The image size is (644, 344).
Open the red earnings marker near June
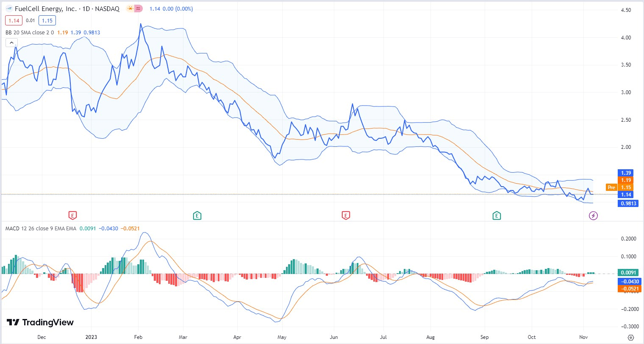tap(346, 216)
